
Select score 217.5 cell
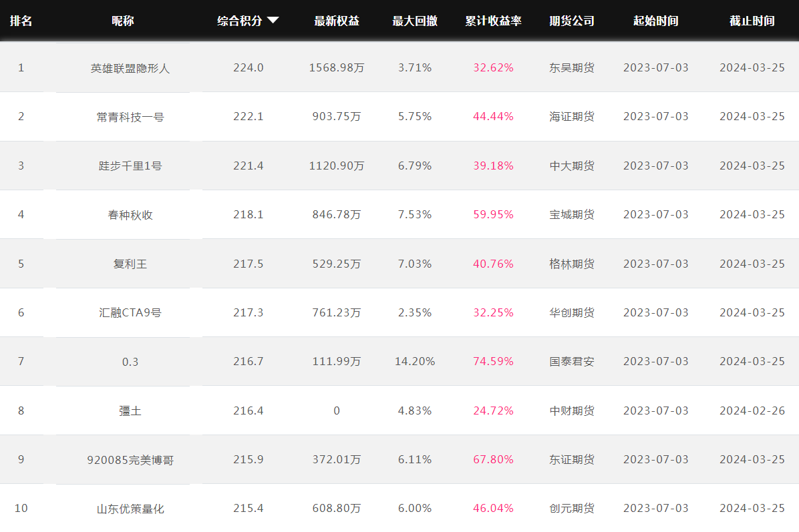pos(248,264)
